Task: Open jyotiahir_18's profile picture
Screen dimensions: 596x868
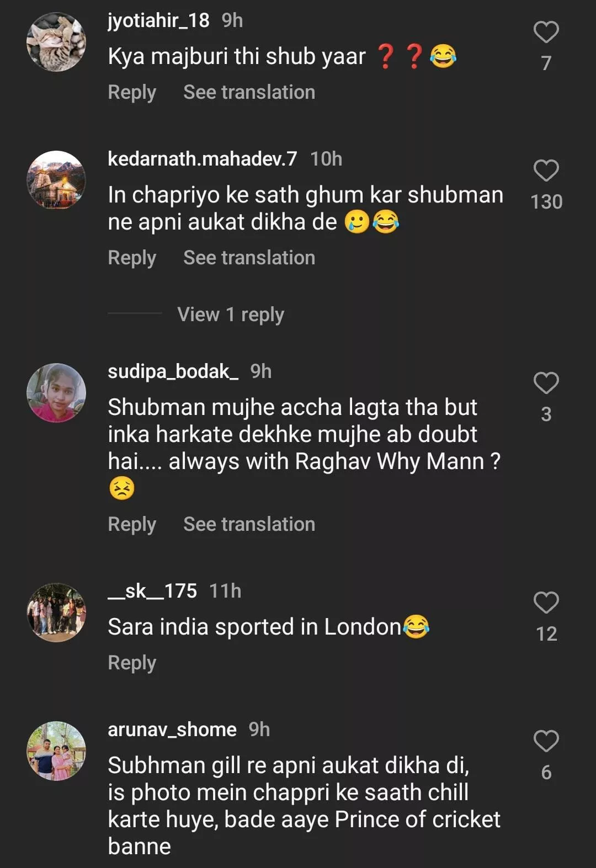Action: (x=56, y=42)
